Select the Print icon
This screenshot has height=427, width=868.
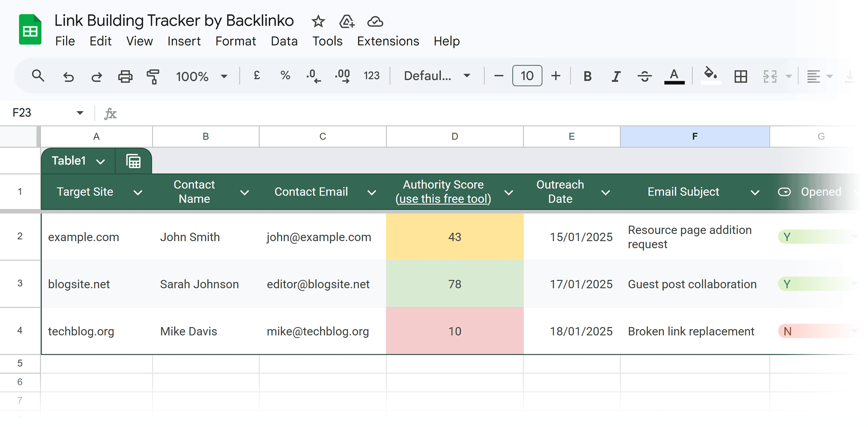(125, 76)
